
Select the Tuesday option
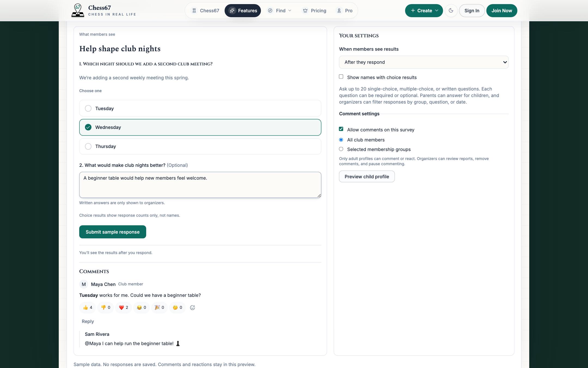point(200,108)
